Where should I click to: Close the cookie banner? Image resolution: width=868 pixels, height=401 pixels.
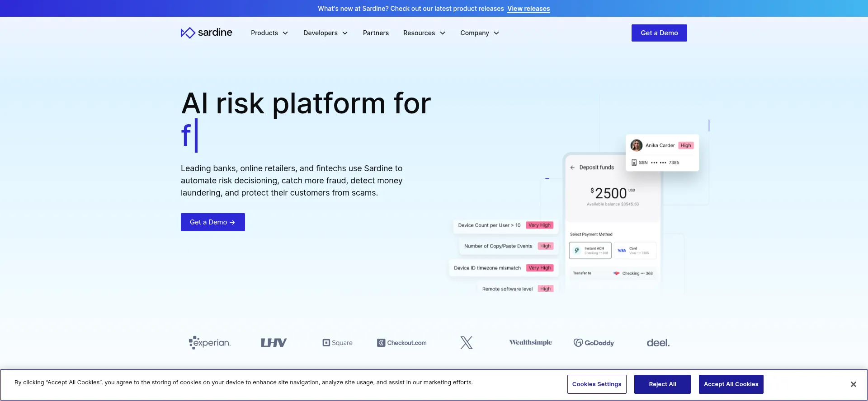(853, 384)
